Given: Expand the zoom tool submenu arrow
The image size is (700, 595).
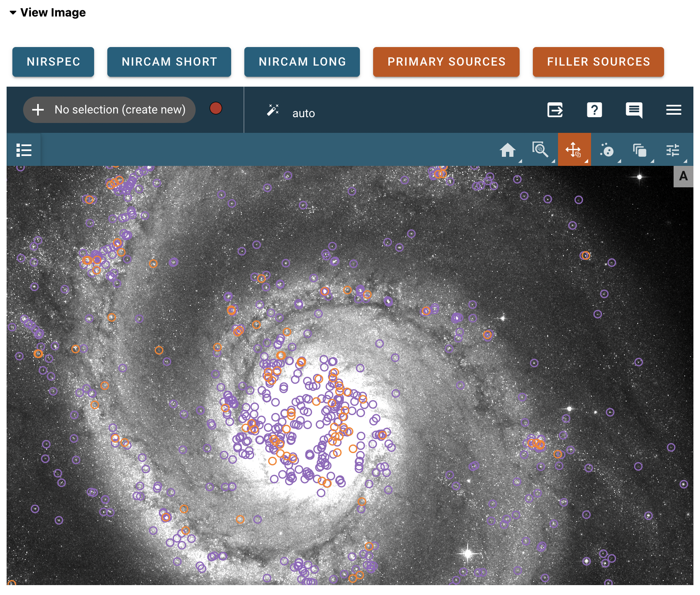Looking at the screenshot, I should 553,161.
